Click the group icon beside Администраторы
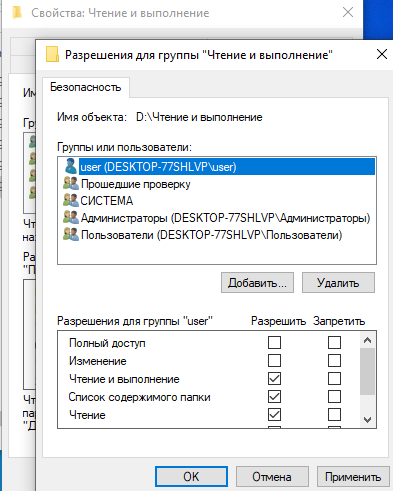Image resolution: width=393 pixels, height=491 pixels. click(71, 218)
